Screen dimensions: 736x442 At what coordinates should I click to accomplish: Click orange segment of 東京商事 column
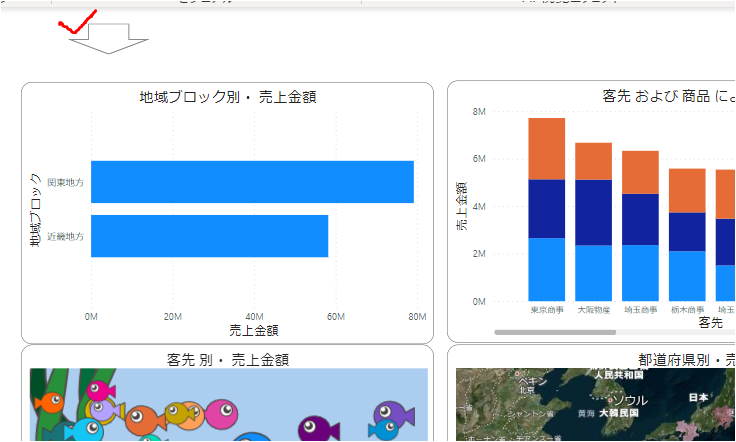click(x=546, y=148)
